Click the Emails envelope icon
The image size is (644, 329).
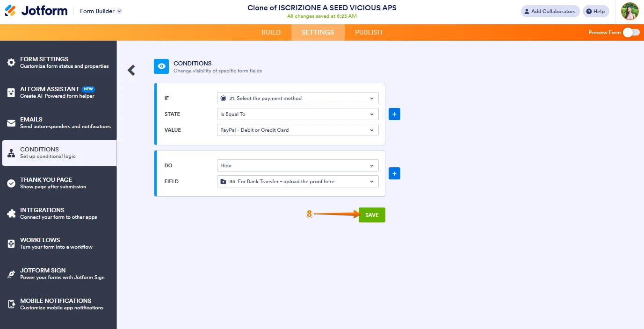point(11,123)
